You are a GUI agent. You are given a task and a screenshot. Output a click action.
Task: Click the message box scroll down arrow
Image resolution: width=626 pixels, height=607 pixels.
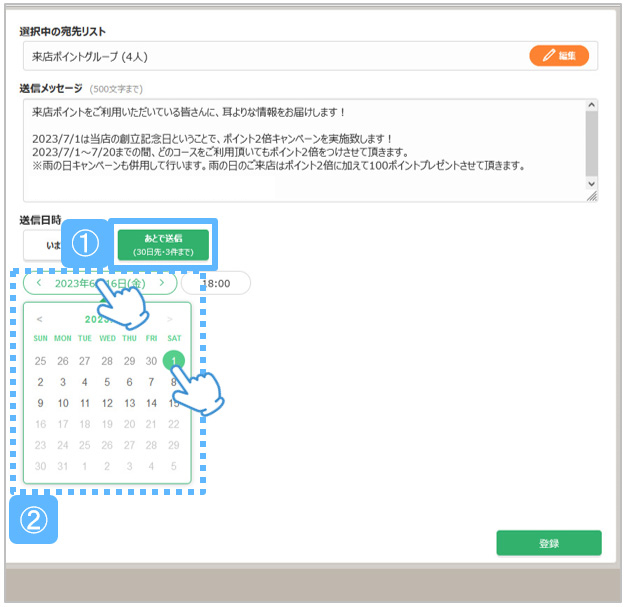[x=591, y=185]
